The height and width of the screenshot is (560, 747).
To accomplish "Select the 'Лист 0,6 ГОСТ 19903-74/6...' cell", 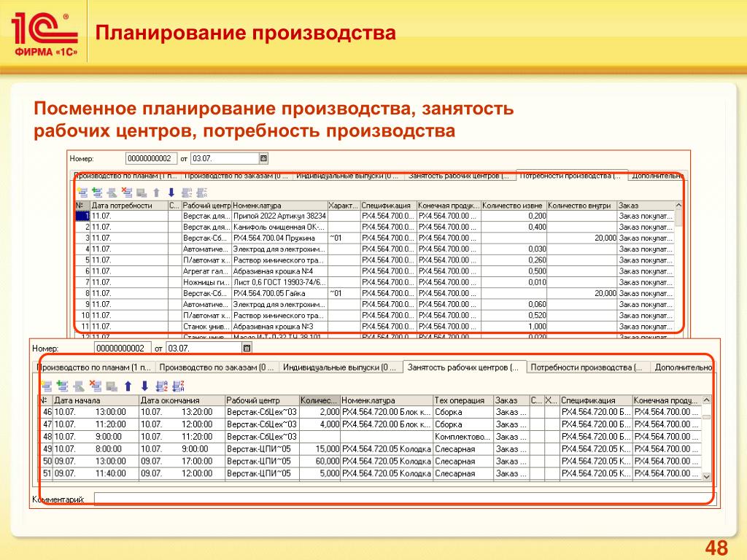I will click(279, 282).
